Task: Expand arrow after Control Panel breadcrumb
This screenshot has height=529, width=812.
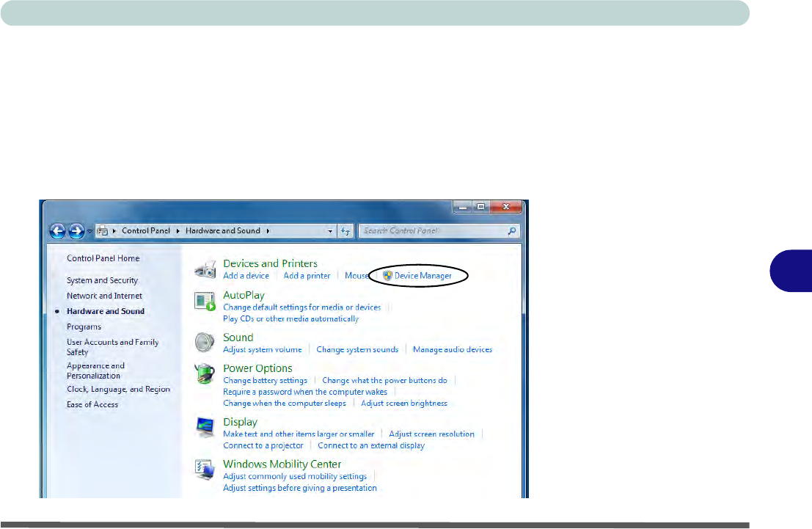Action: [x=178, y=231]
